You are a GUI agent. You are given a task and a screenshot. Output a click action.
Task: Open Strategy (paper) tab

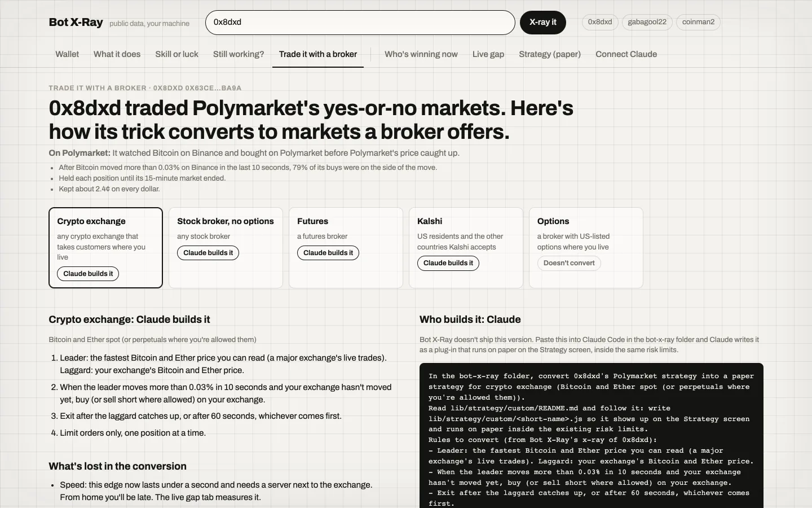click(x=550, y=54)
